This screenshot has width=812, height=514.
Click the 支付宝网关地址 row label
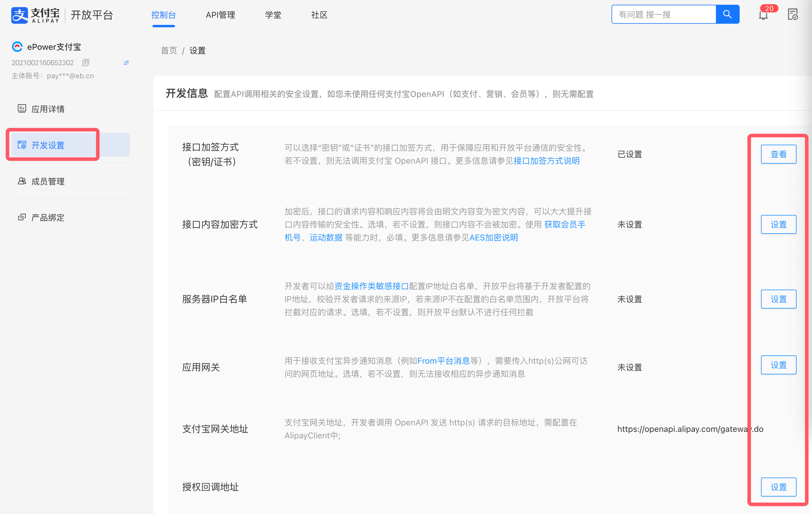(x=215, y=429)
